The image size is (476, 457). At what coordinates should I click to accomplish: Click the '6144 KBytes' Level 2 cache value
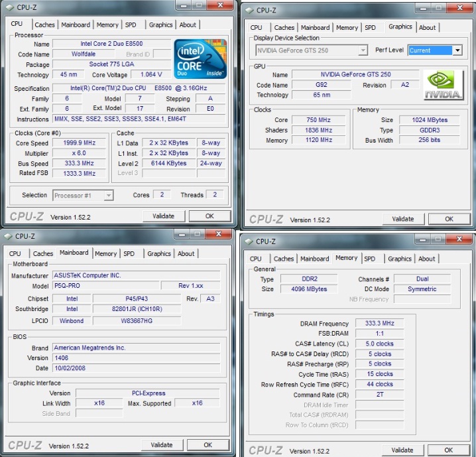coord(169,163)
